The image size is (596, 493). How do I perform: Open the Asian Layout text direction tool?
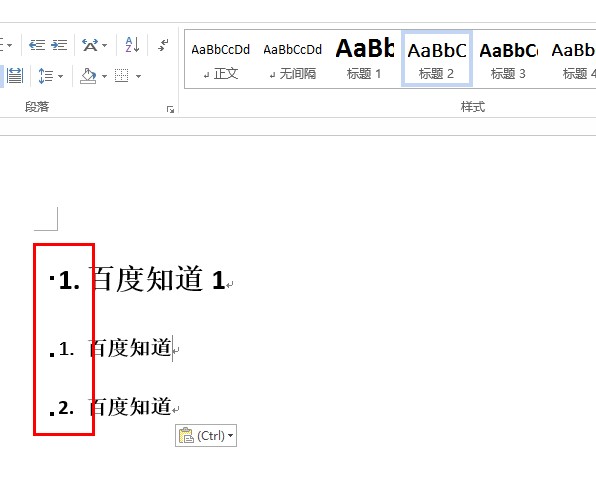90,45
